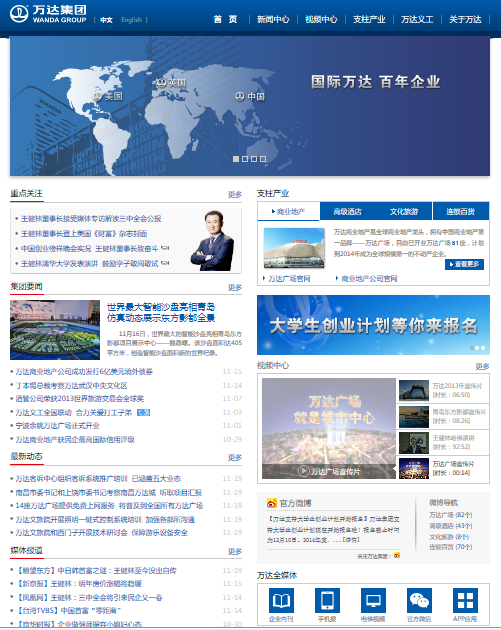Image resolution: width=501 pixels, height=630 pixels.
Task: Select the 商业地产 tab
Action: coord(289,211)
